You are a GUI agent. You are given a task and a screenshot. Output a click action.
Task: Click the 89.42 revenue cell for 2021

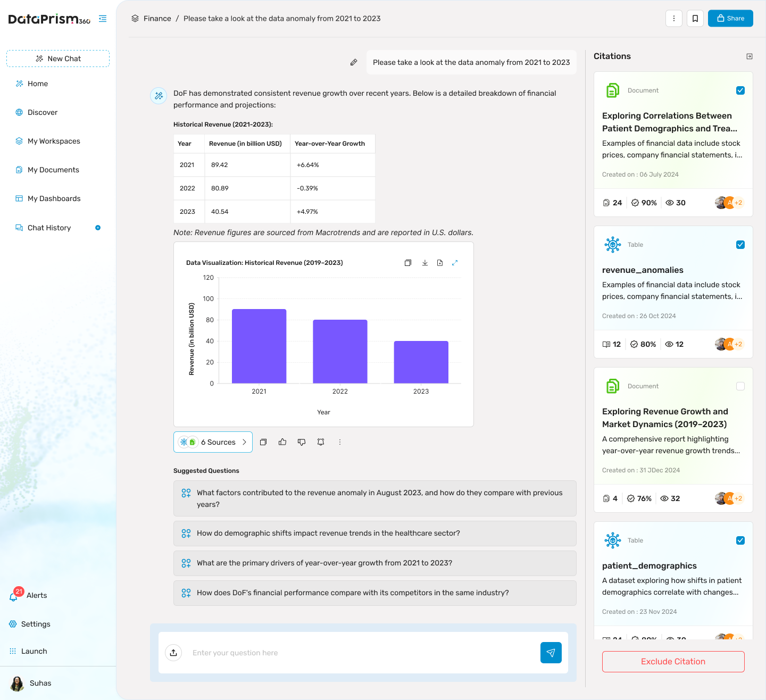(247, 165)
